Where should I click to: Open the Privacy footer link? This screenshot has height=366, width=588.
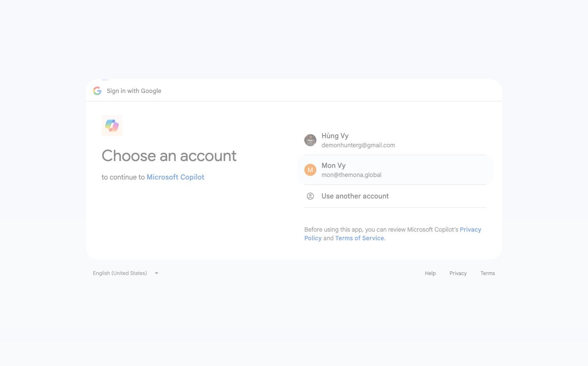click(458, 273)
